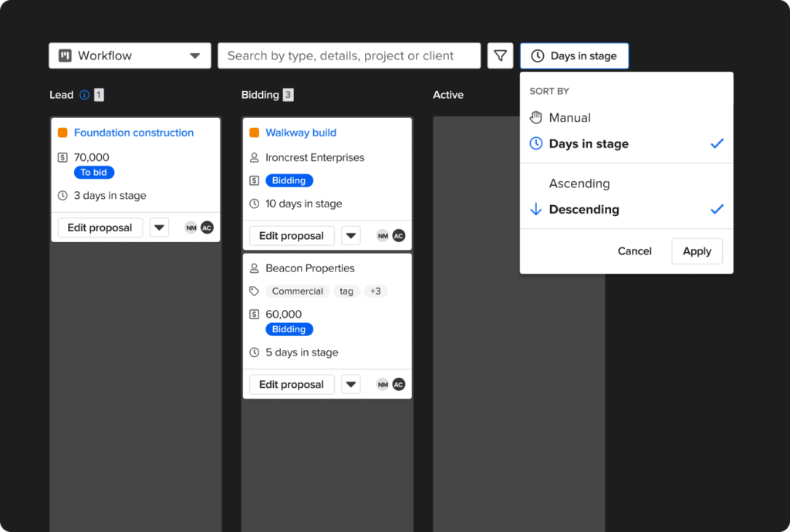Click the clock icon beside 10 days in stage
Screen dimensions: 790x532
[x=255, y=204]
